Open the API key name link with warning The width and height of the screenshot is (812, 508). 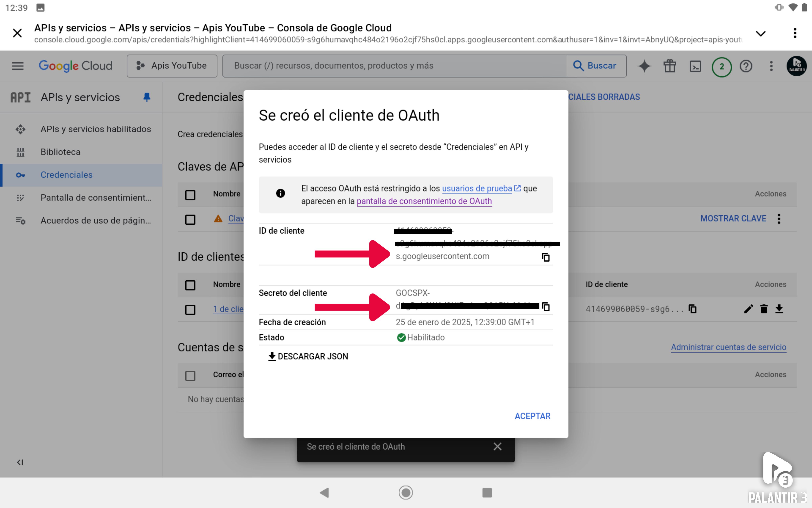pos(236,219)
